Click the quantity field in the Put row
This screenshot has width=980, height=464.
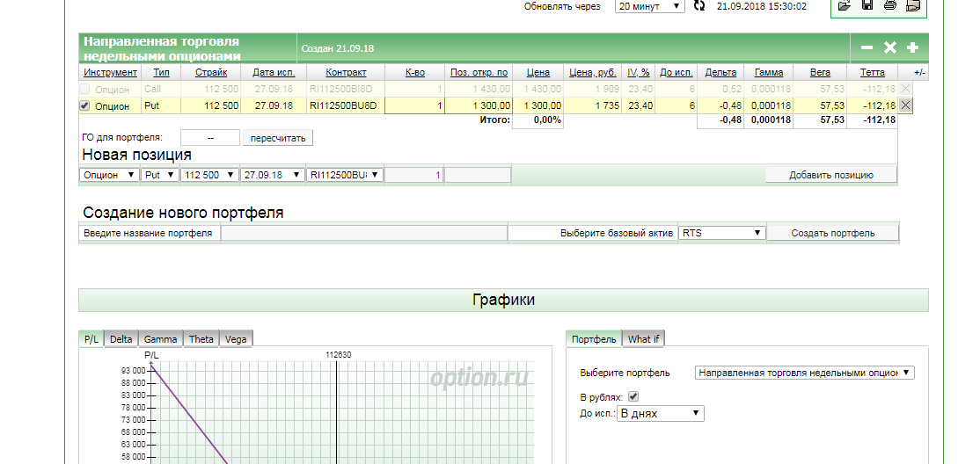point(413,106)
